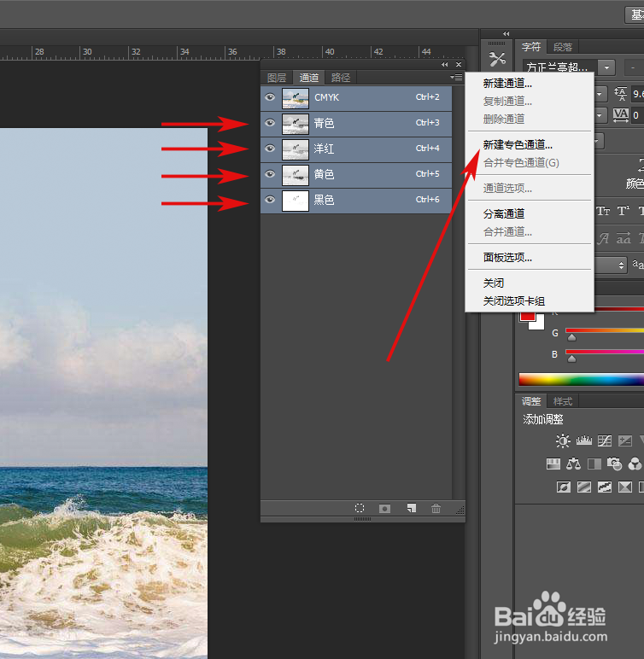Click the B color slider handle
The height and width of the screenshot is (659, 644).
571,359
